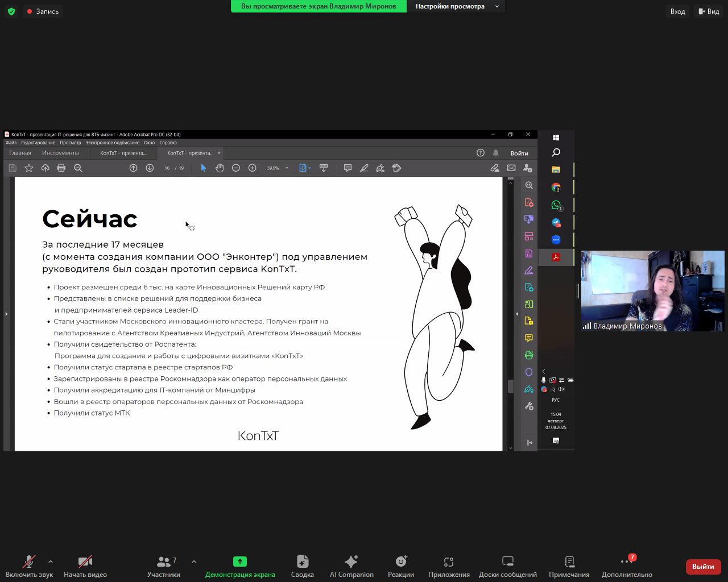Click the Вход sign-in option

677,11
